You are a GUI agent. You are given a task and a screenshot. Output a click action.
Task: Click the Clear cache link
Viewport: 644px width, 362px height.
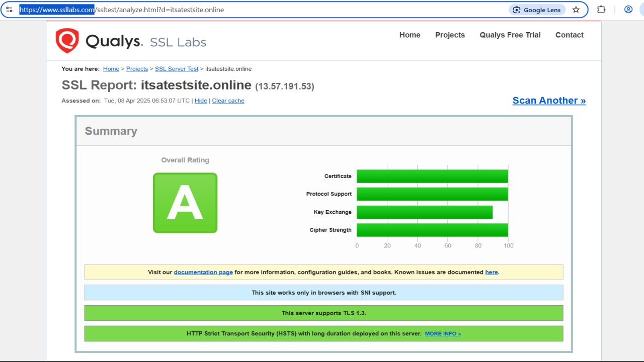(228, 101)
